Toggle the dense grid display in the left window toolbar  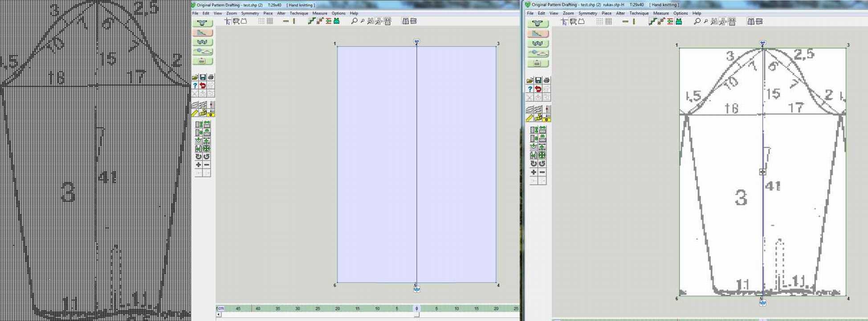coord(270,21)
